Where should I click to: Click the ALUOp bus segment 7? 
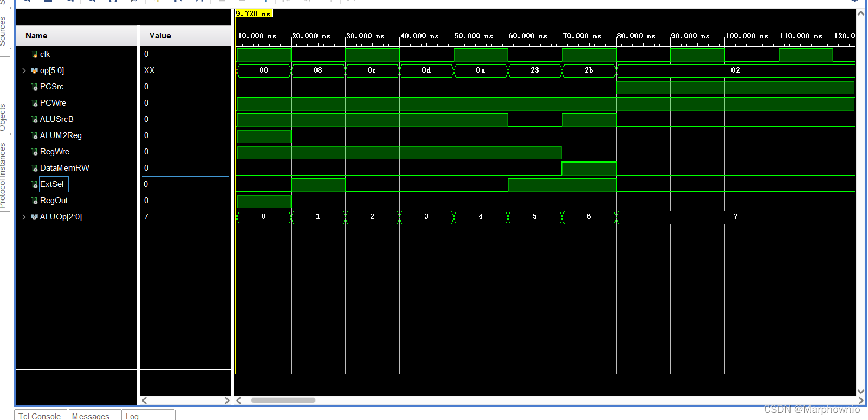click(735, 217)
